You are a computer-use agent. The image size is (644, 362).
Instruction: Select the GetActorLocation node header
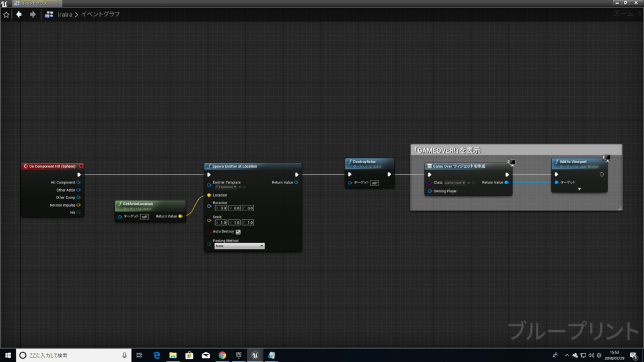(150, 206)
